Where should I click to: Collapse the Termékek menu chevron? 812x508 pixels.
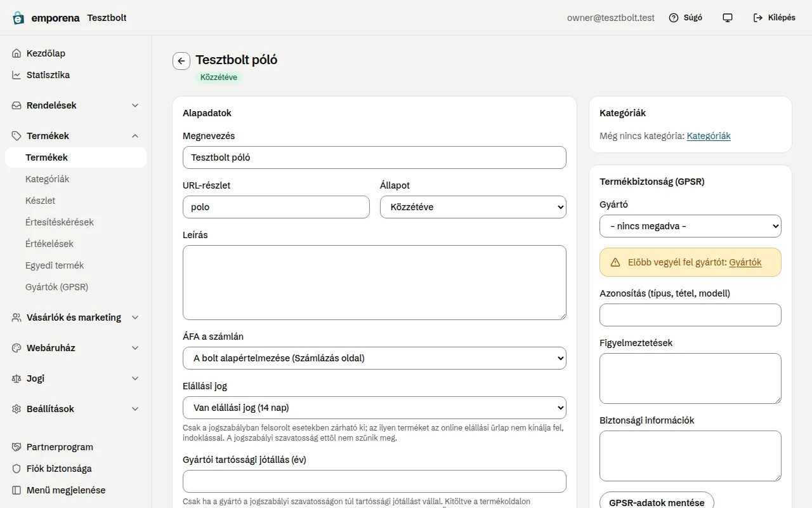point(135,136)
